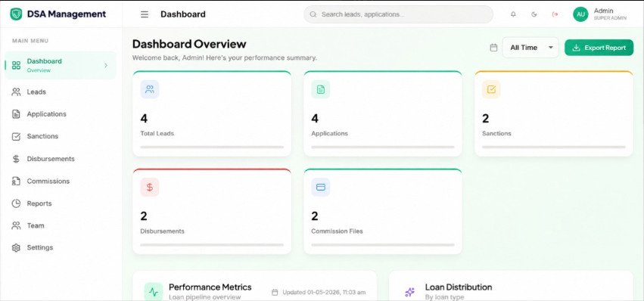
Task: Click the Updated 01-05-2026 timestamp
Action: (324, 293)
